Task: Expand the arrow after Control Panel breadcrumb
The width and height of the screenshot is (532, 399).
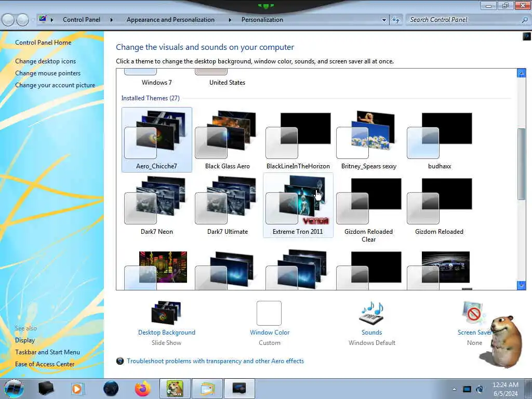Action: (x=111, y=20)
